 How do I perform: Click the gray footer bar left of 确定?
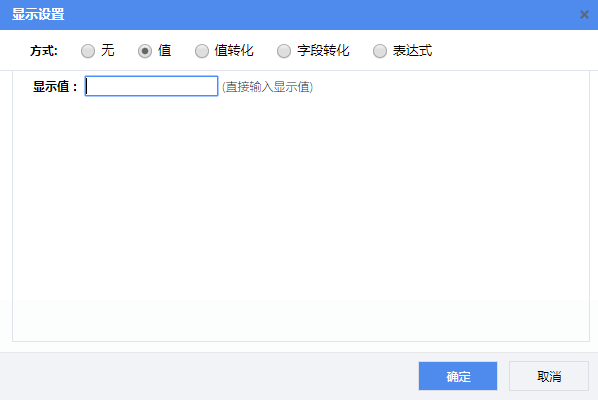pyautogui.click(x=209, y=376)
